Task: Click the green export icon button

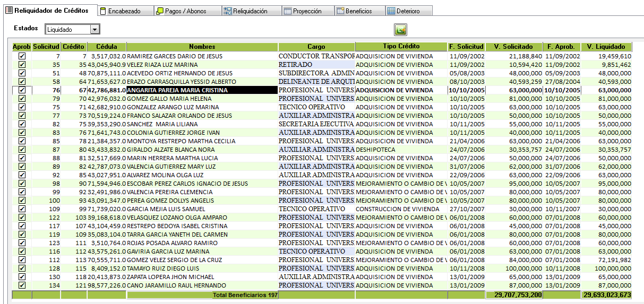Action: pos(400,30)
